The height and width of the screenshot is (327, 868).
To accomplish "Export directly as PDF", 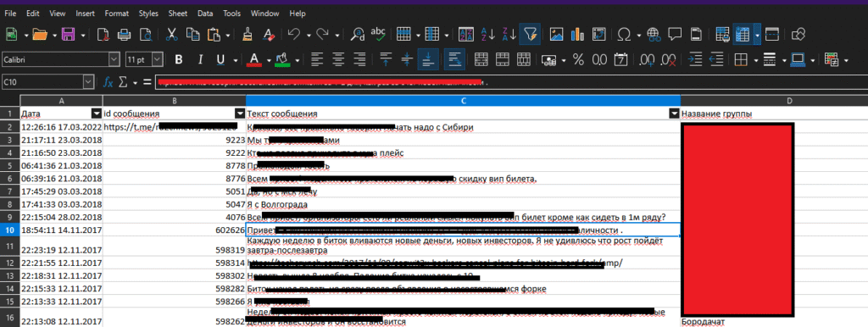I will pos(103,34).
